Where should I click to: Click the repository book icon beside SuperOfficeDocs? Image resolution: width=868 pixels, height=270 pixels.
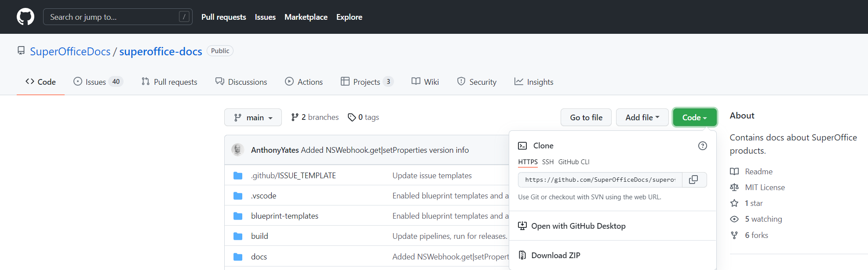(21, 50)
